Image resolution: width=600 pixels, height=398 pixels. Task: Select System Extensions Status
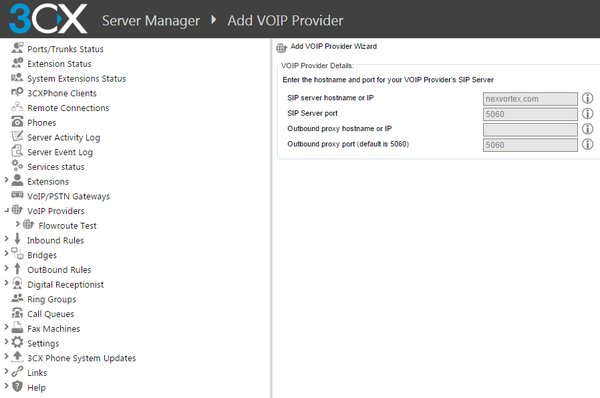pyautogui.click(x=77, y=78)
